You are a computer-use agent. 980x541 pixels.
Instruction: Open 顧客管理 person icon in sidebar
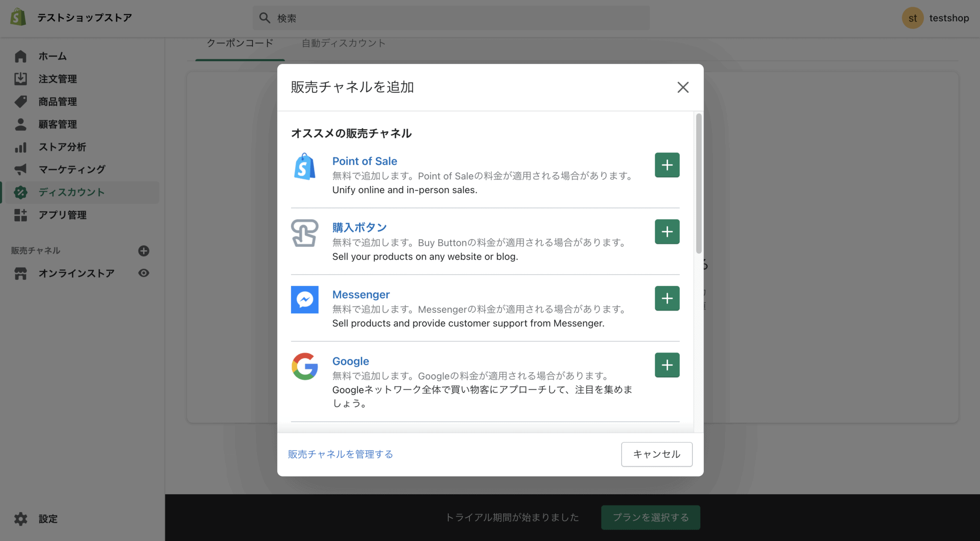(x=21, y=124)
